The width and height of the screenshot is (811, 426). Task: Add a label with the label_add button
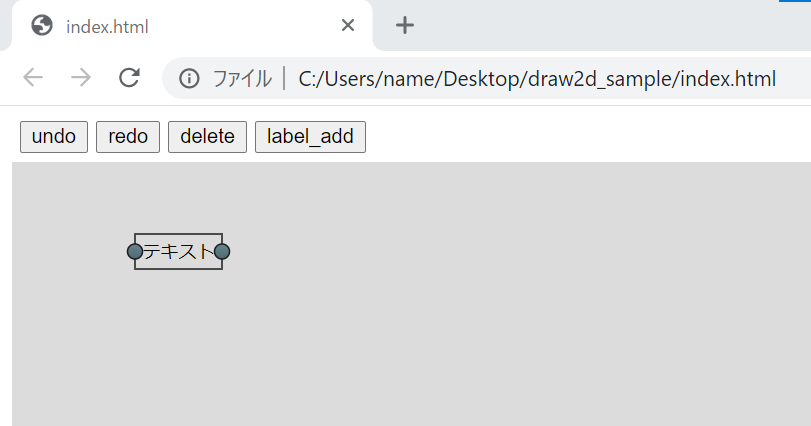(x=310, y=137)
